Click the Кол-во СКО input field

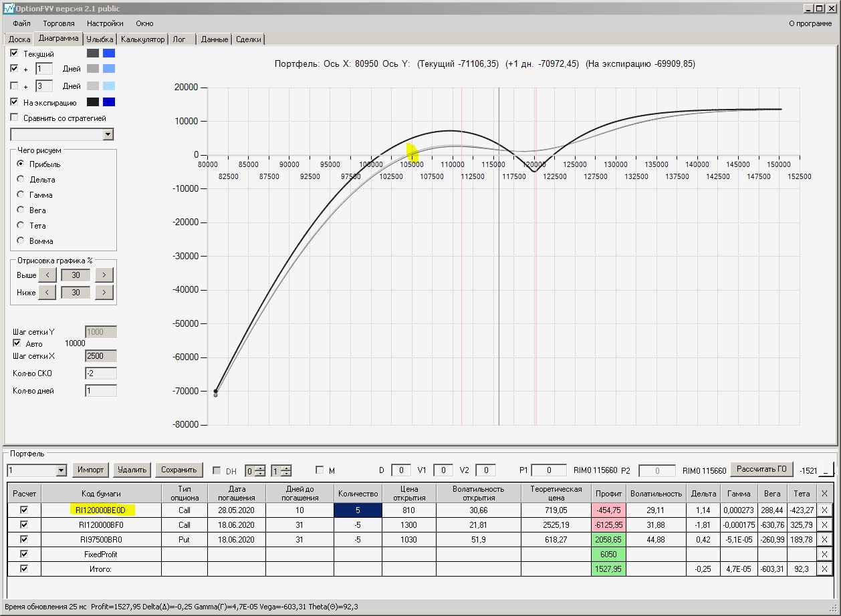[101, 373]
